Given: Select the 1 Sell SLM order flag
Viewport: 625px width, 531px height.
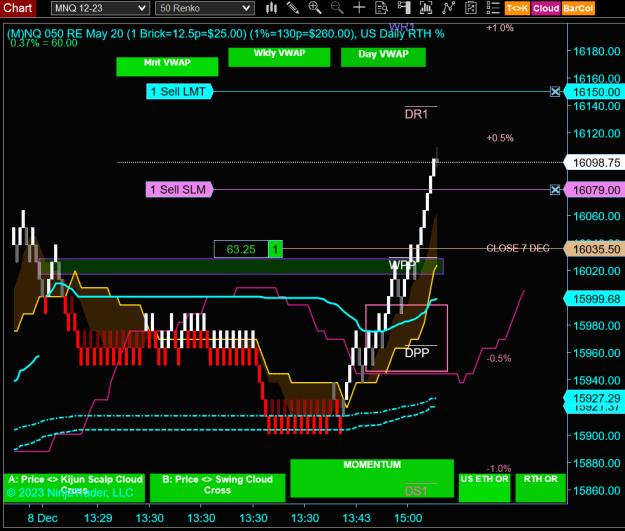Looking at the screenshot, I should coord(179,190).
